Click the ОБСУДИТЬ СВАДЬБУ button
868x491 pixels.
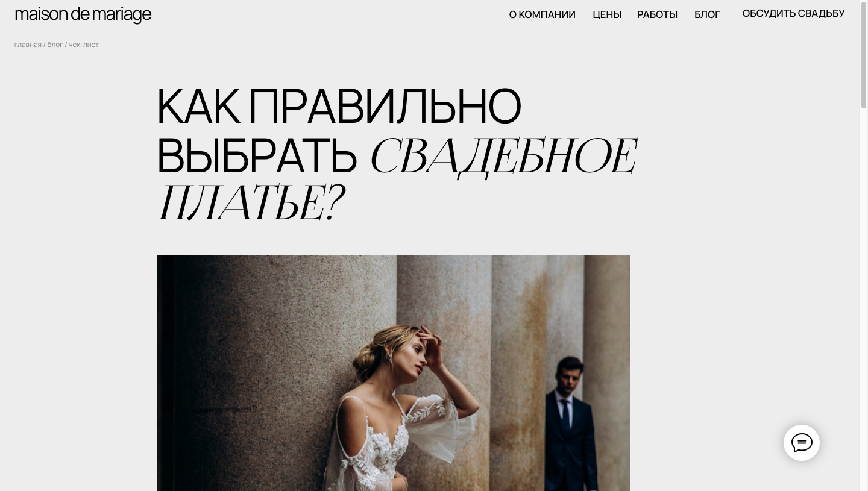[x=793, y=14]
